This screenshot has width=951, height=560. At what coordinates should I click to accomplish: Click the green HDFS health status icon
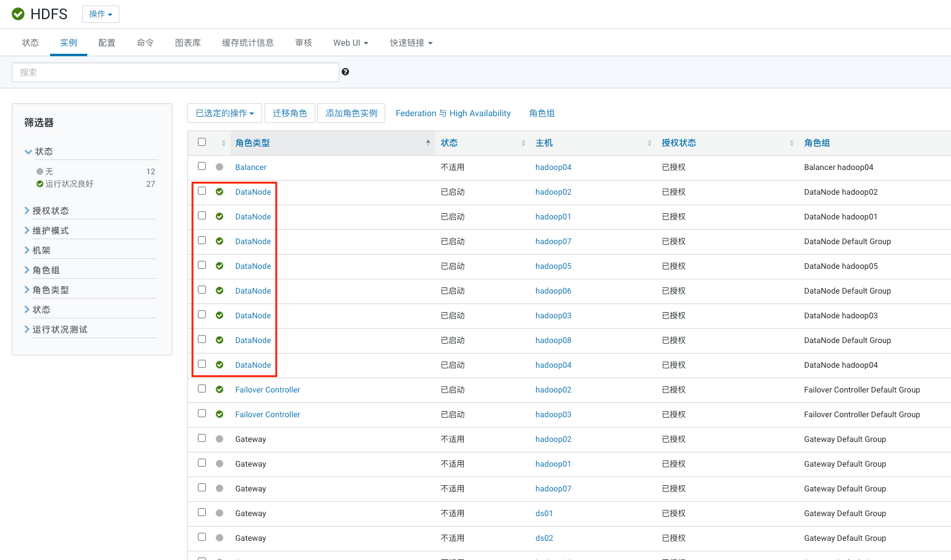click(x=19, y=14)
